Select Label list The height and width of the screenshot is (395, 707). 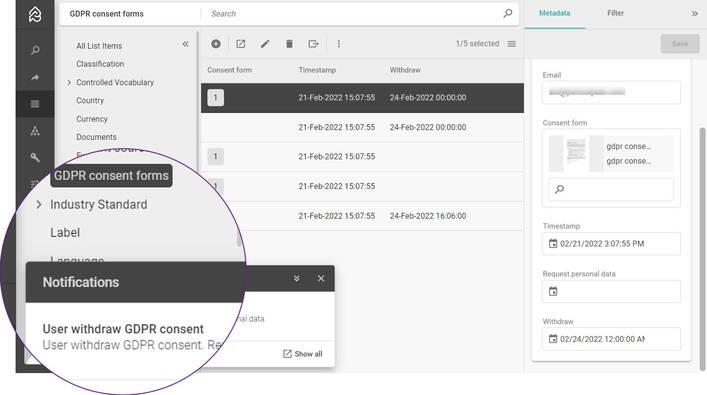pos(65,233)
